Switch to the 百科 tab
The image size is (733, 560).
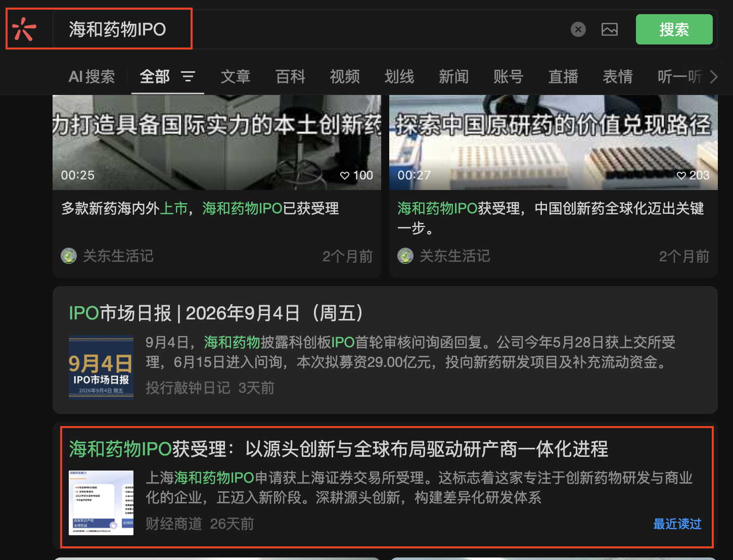(x=291, y=77)
